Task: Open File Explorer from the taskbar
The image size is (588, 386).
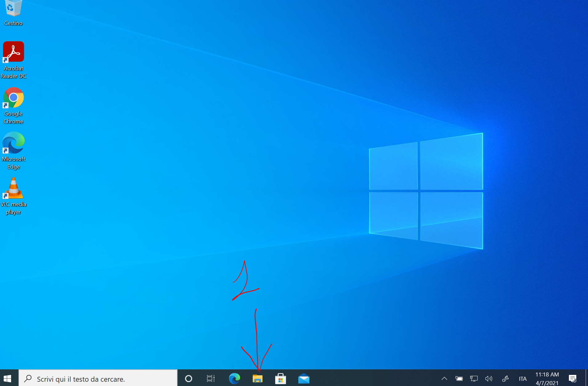Action: click(x=257, y=379)
